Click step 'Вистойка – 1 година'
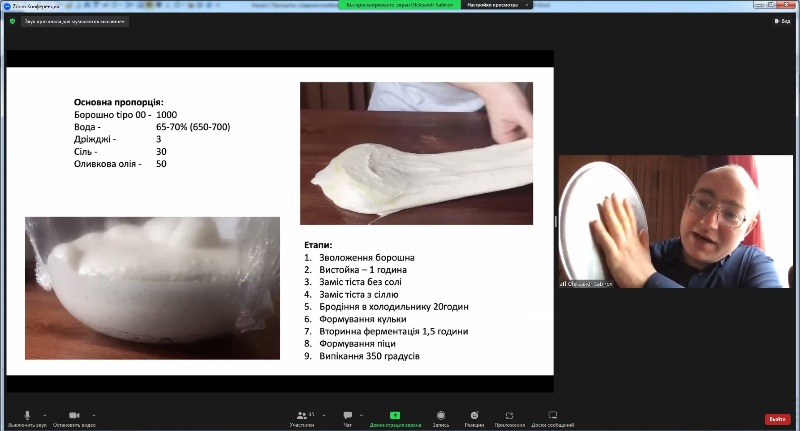The height and width of the screenshot is (431, 800). pyautogui.click(x=363, y=270)
